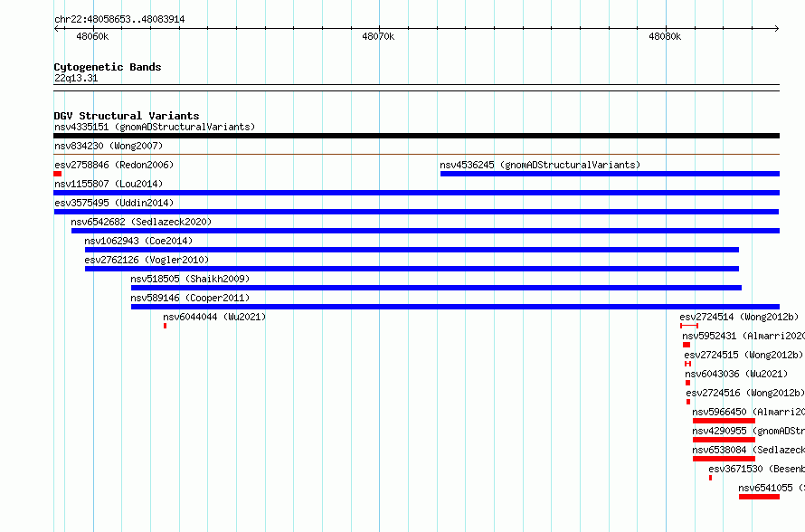The image size is (805, 532).
Task: Click the red esv2724515 variant marker
Action: (688, 364)
